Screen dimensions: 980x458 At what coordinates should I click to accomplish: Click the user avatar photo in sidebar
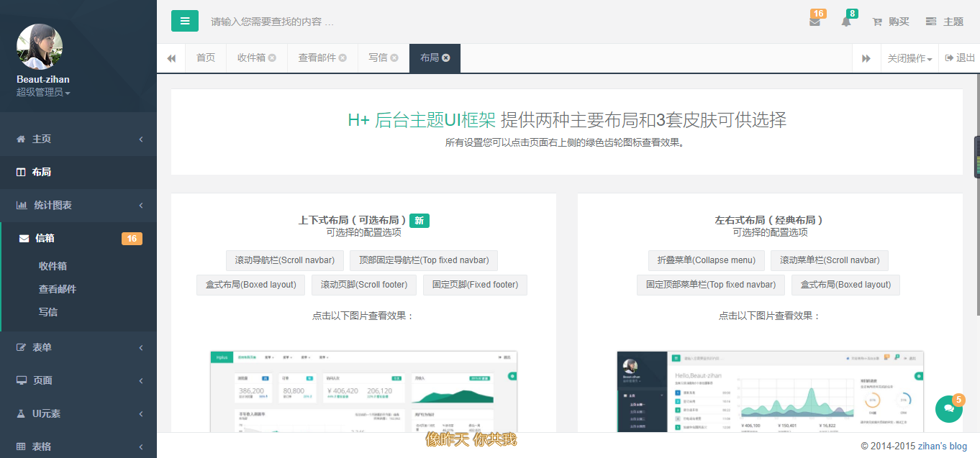coord(40,47)
